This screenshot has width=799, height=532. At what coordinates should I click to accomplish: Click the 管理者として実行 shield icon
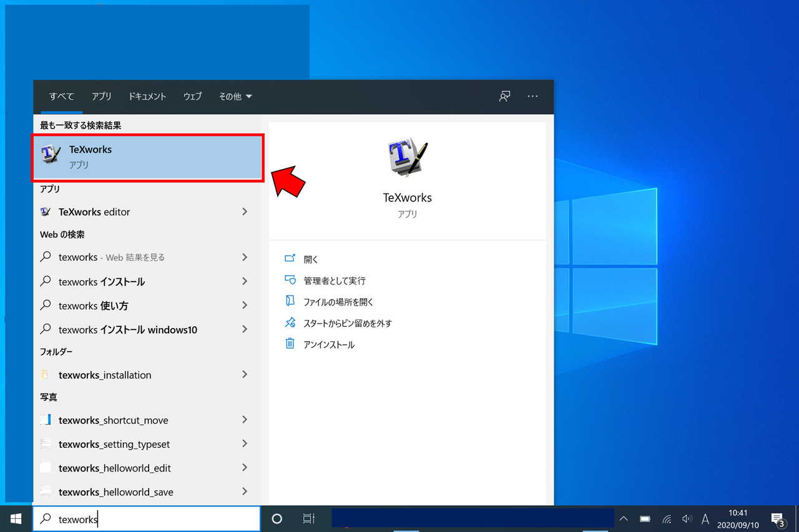click(x=290, y=280)
